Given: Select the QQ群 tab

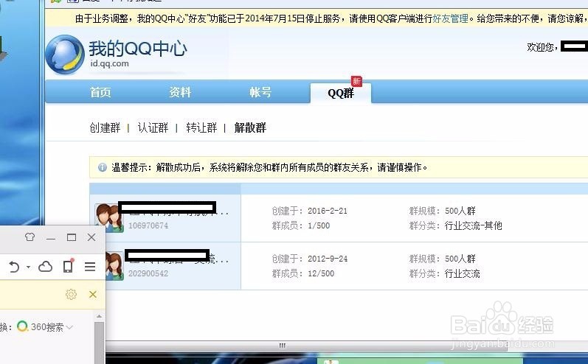Looking at the screenshot, I should (341, 93).
